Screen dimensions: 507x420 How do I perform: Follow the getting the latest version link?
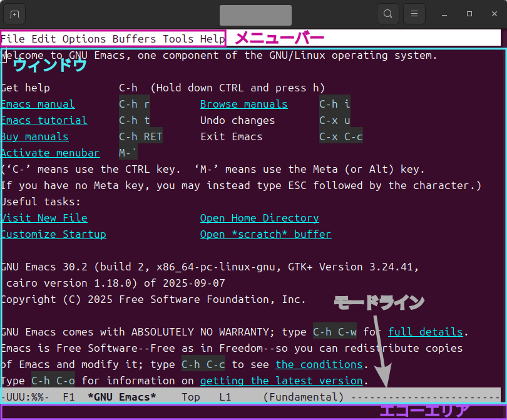[x=281, y=381]
